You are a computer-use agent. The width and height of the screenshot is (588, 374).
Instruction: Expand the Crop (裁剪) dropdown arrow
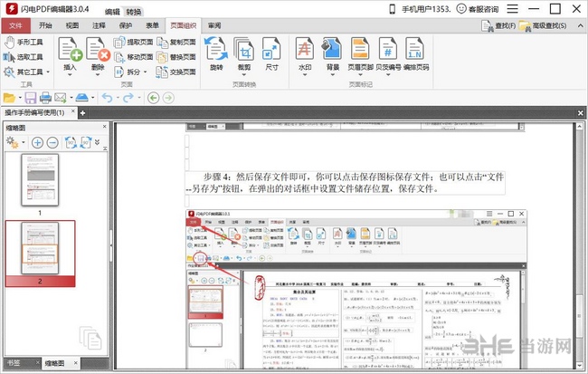[x=244, y=75]
